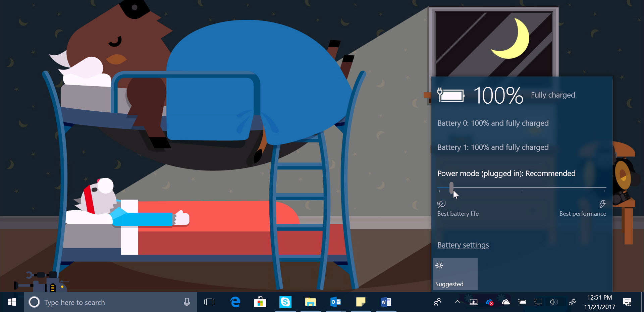Click the large '100%' battery percentage
The height and width of the screenshot is (312, 644).
498,95
